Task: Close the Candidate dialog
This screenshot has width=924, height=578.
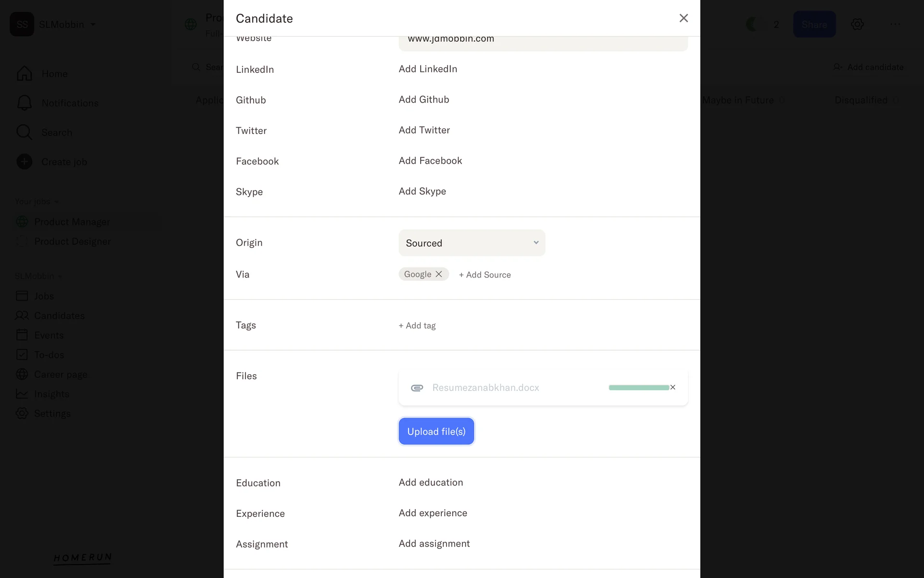Action: (x=683, y=18)
